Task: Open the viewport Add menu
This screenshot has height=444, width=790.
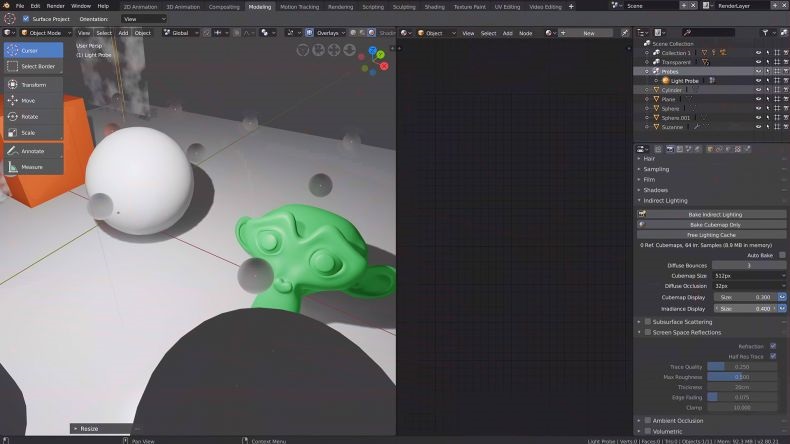Action: pyautogui.click(x=123, y=33)
